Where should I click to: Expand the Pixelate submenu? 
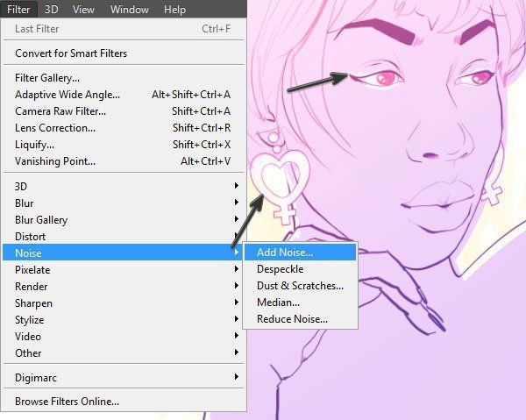pyautogui.click(x=123, y=270)
